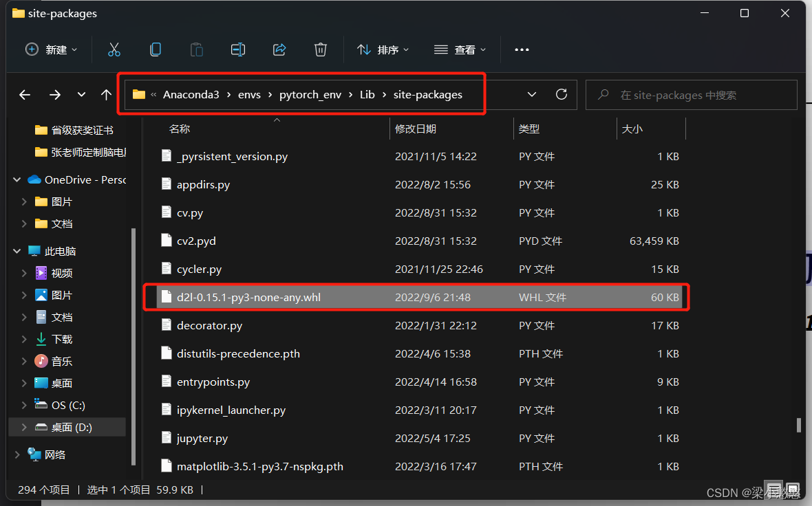
Task: Click the Cut scissors icon
Action: click(114, 49)
